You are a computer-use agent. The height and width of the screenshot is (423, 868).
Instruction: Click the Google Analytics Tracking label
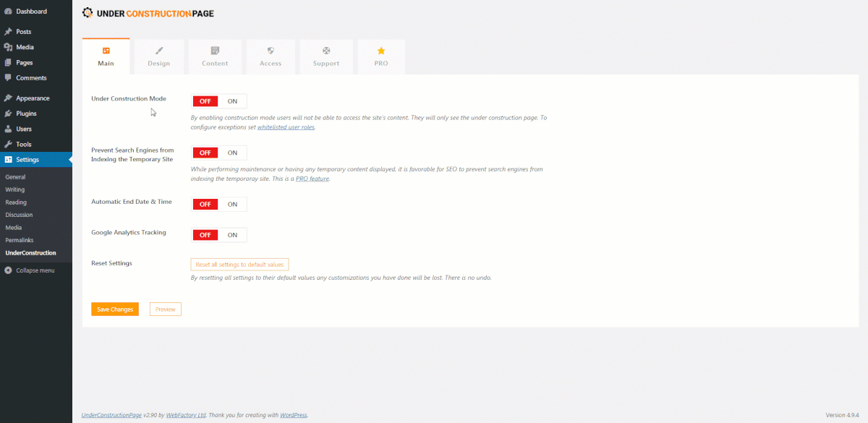(129, 233)
